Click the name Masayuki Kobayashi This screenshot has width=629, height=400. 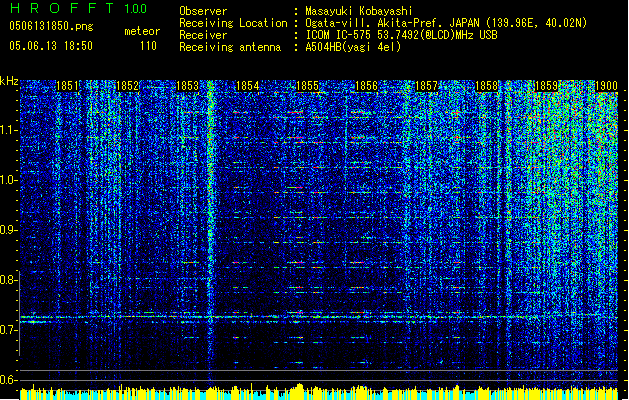tap(359, 11)
